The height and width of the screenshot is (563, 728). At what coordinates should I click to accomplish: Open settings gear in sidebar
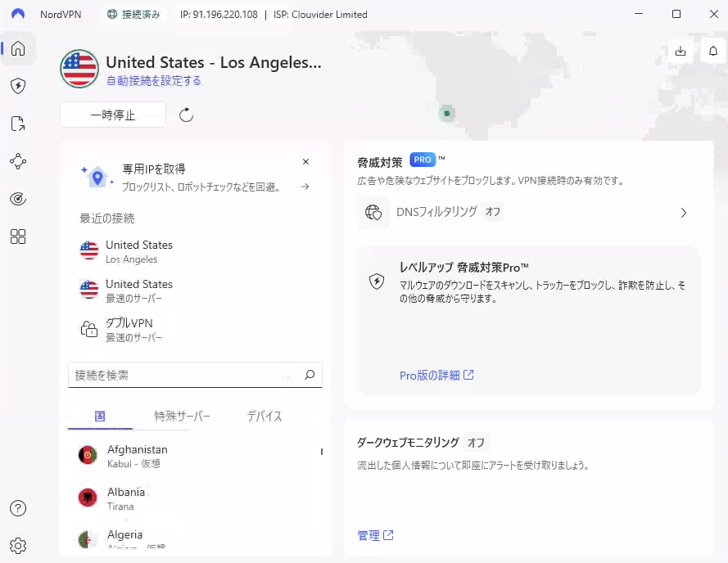coord(18,545)
